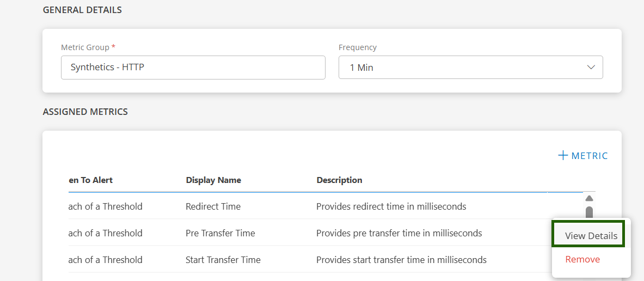Click the METRIC text to add a metric
The height and width of the screenshot is (281, 644).
pyautogui.click(x=590, y=156)
